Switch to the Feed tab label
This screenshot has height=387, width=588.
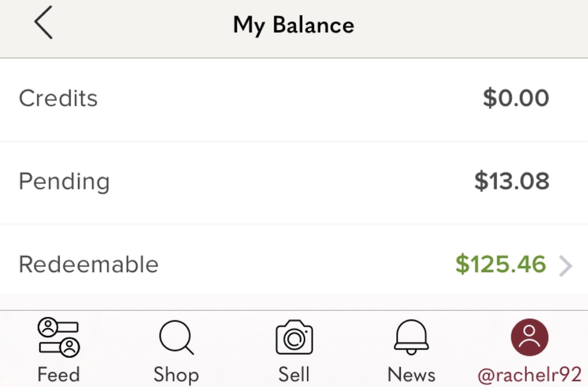click(58, 375)
